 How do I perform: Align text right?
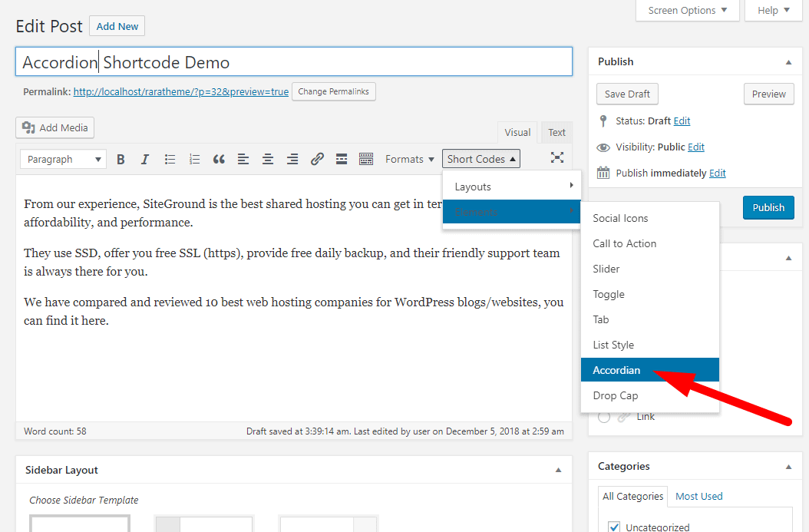[x=292, y=160]
